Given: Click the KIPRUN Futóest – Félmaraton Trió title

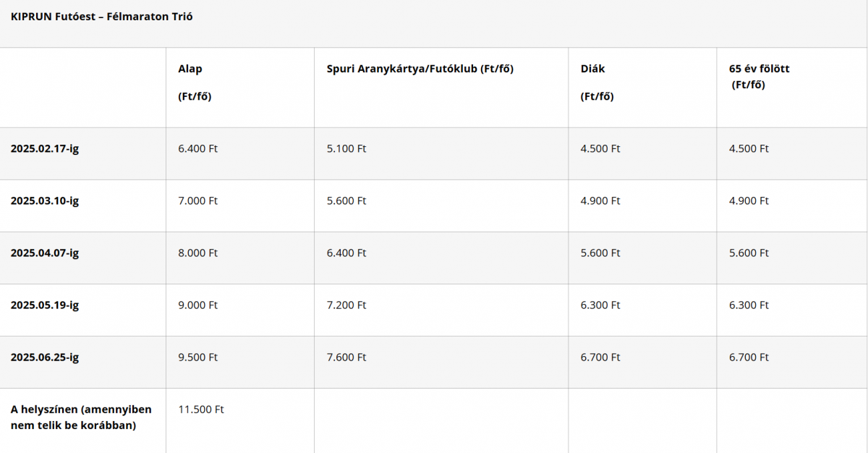Looking at the screenshot, I should (102, 16).
